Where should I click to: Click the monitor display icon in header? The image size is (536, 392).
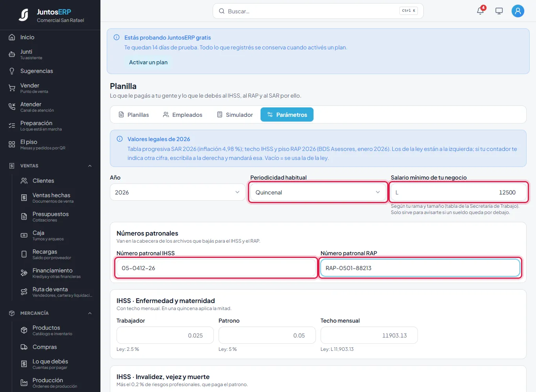point(499,11)
